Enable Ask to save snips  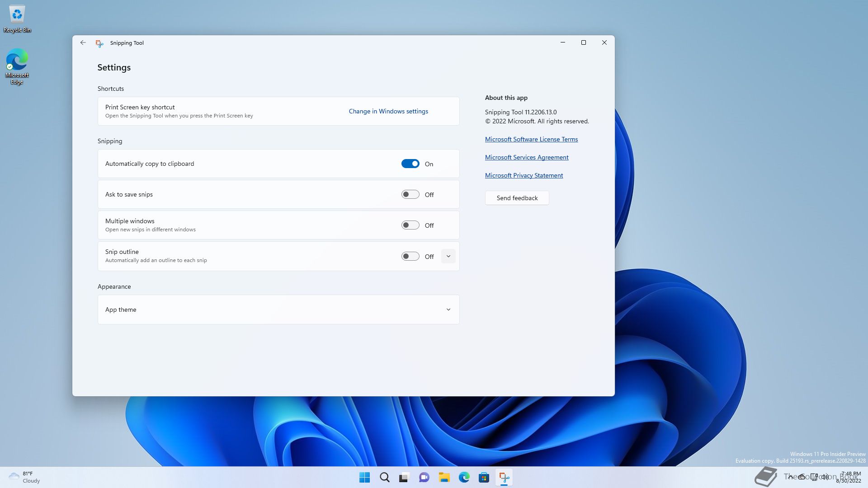[x=410, y=194]
